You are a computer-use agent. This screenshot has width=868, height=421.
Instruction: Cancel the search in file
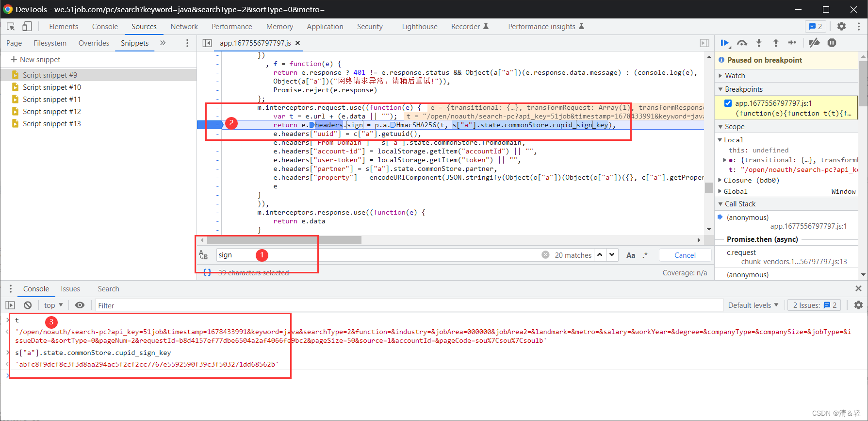(x=685, y=255)
